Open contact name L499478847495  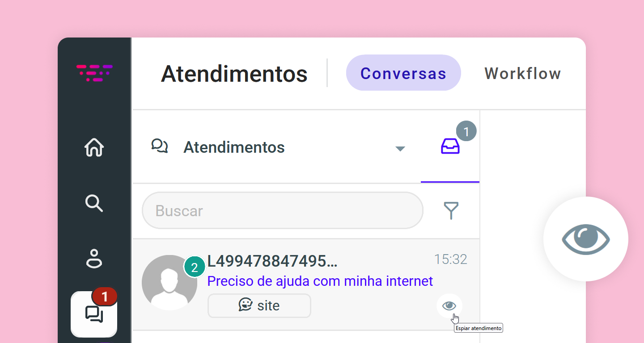click(x=272, y=261)
